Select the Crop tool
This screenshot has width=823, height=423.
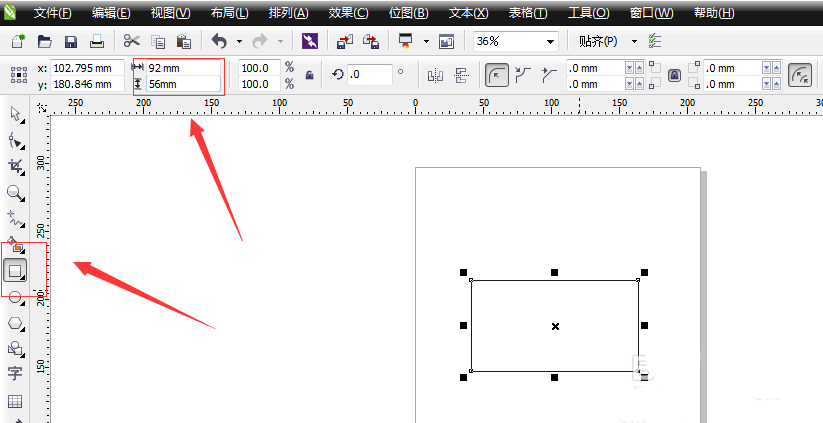[x=16, y=167]
